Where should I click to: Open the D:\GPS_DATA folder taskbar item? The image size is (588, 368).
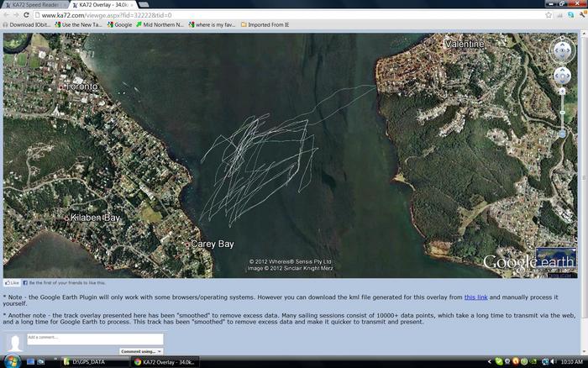coord(94,361)
